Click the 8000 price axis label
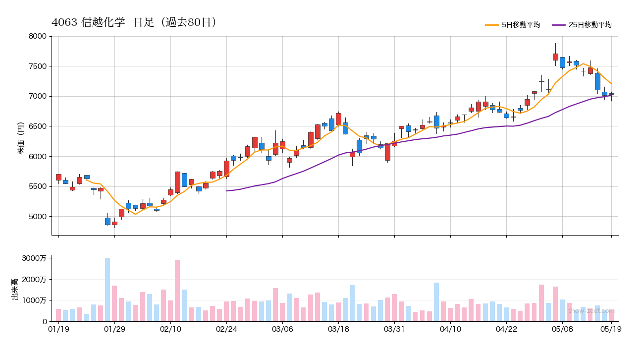The image size is (644, 357). pyautogui.click(x=38, y=36)
